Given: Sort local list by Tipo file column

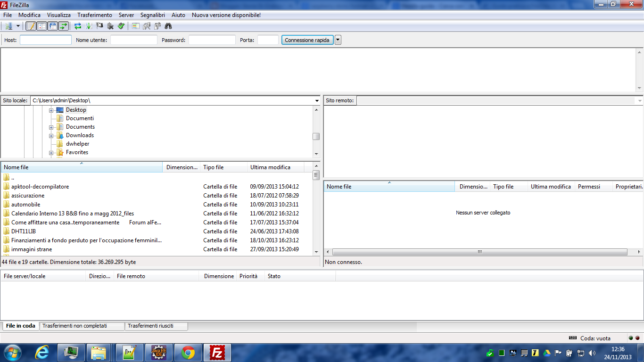Looking at the screenshot, I should [223, 167].
